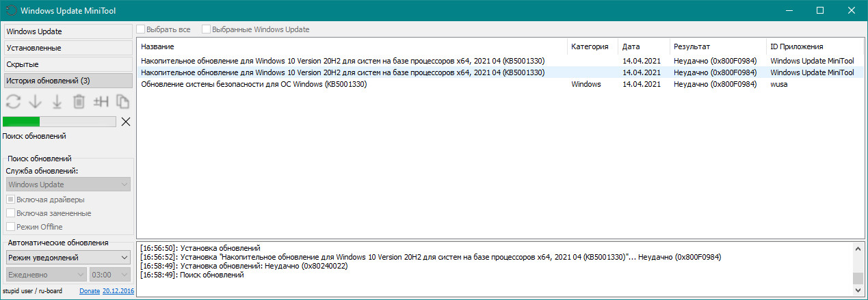Sort by the 'ID Приложения' column header
868x300 pixels.
pyautogui.click(x=815, y=46)
